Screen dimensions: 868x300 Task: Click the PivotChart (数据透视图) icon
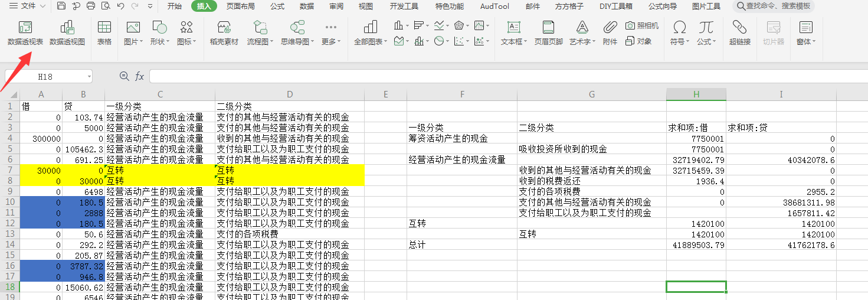point(67,33)
